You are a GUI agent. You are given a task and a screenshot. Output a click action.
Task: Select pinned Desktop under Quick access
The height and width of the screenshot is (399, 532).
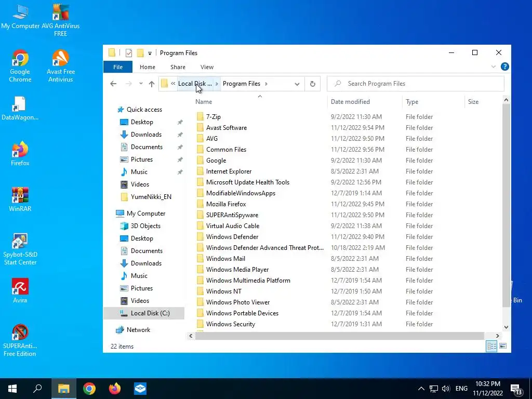pos(141,122)
